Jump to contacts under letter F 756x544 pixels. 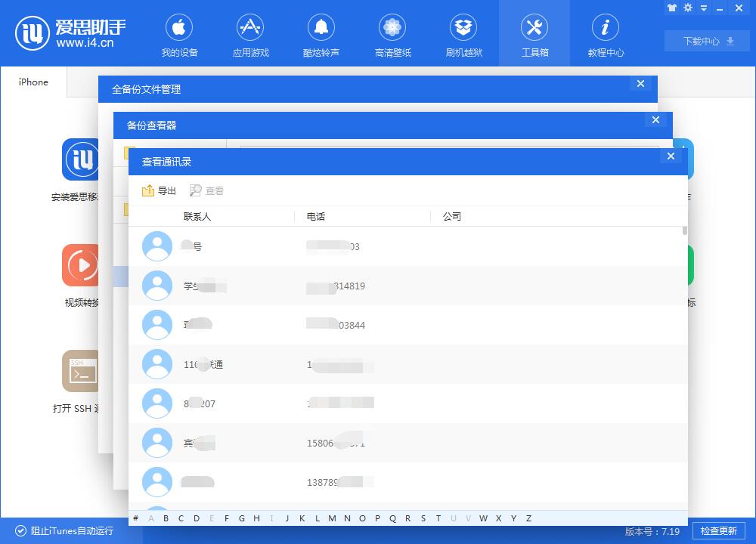pos(227,518)
